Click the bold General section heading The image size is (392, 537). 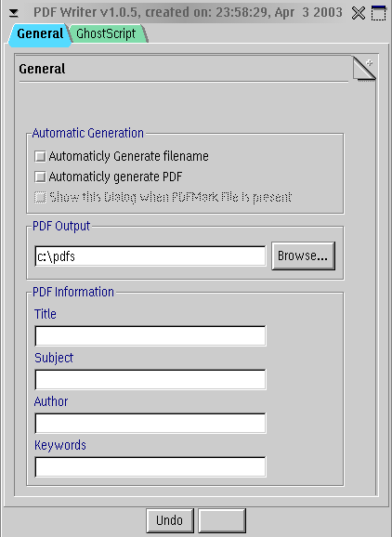click(42, 69)
